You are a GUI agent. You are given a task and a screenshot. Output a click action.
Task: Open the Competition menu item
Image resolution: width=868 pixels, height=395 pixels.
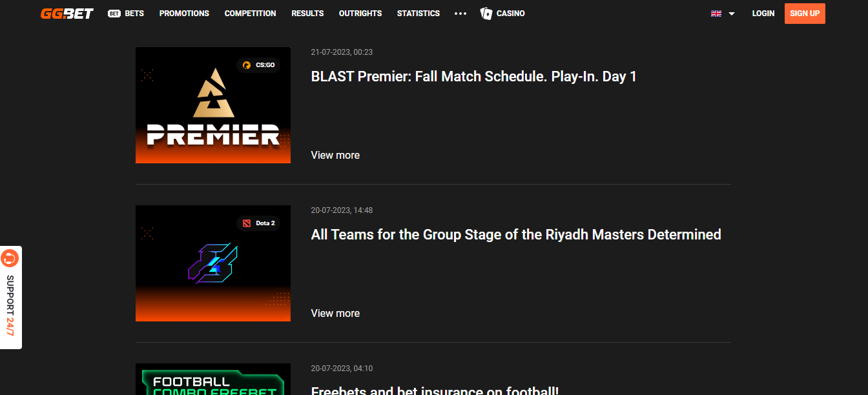(x=250, y=14)
